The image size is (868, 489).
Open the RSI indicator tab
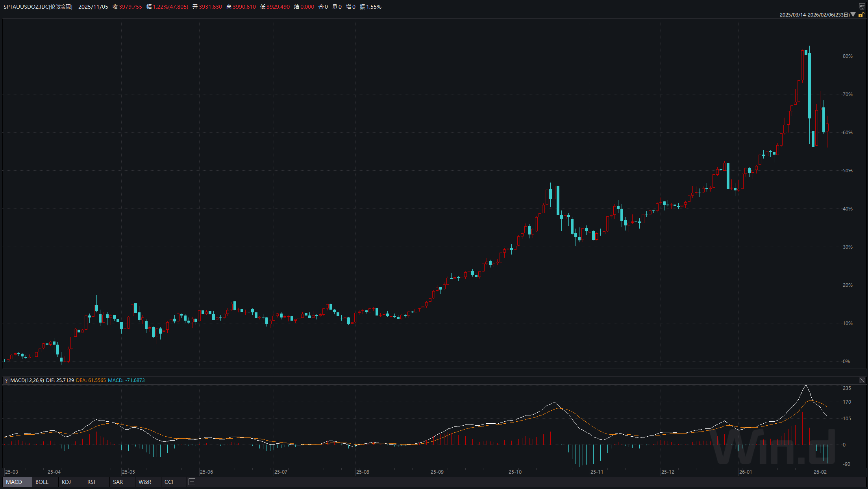(91, 482)
